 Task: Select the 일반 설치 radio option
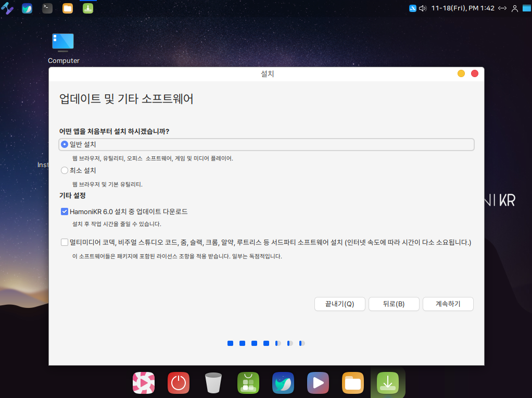(x=65, y=144)
